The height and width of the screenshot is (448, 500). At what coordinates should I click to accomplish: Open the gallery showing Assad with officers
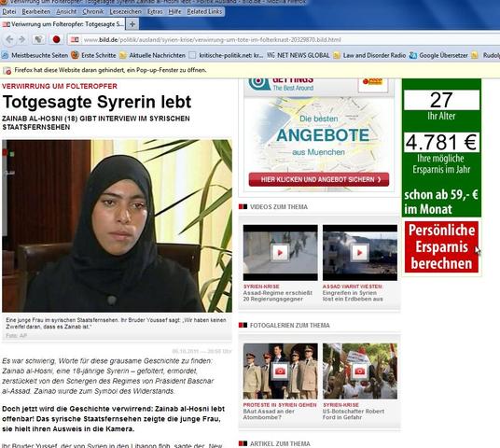point(280,371)
